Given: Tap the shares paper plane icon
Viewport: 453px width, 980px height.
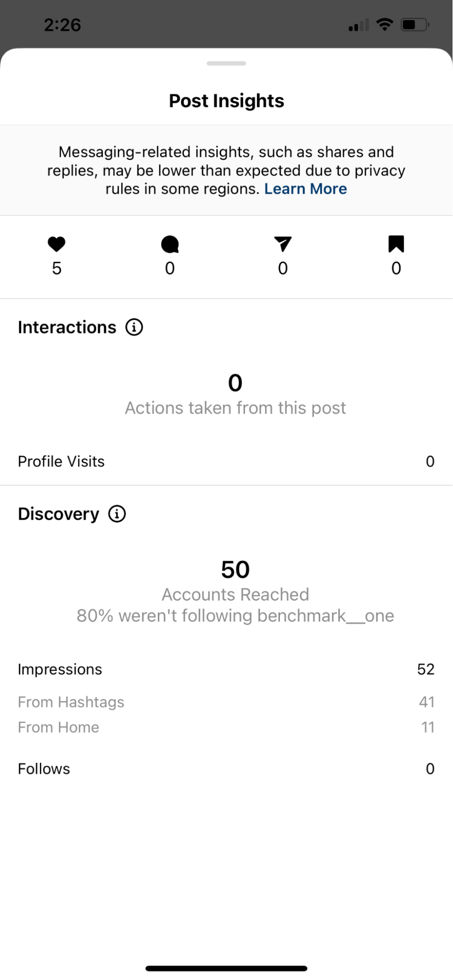Looking at the screenshot, I should click(x=283, y=244).
